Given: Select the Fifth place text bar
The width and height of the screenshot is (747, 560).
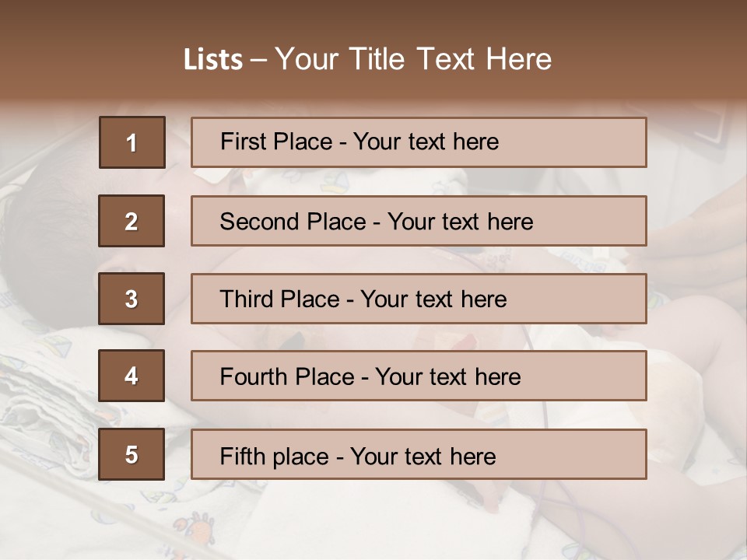Looking at the screenshot, I should coord(419,454).
